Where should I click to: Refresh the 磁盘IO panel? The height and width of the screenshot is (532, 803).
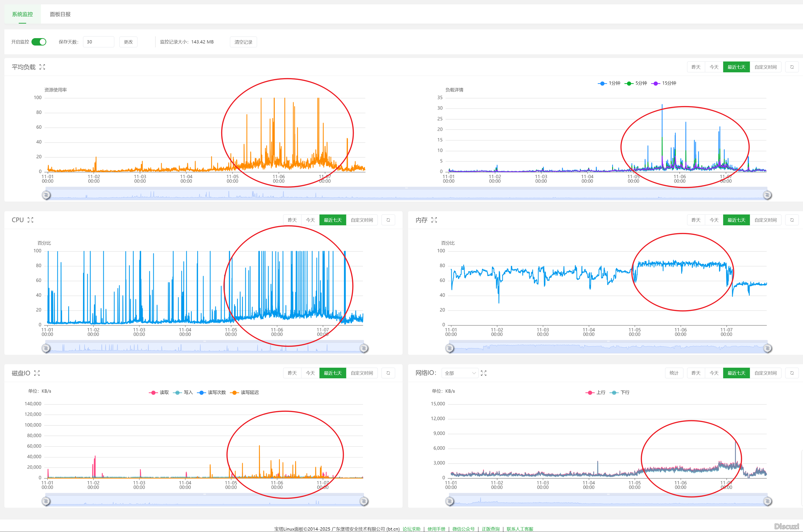click(388, 373)
